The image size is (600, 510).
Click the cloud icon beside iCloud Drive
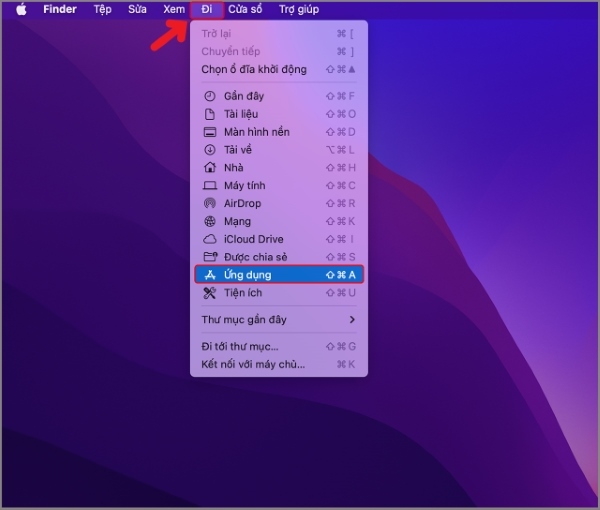click(x=210, y=239)
